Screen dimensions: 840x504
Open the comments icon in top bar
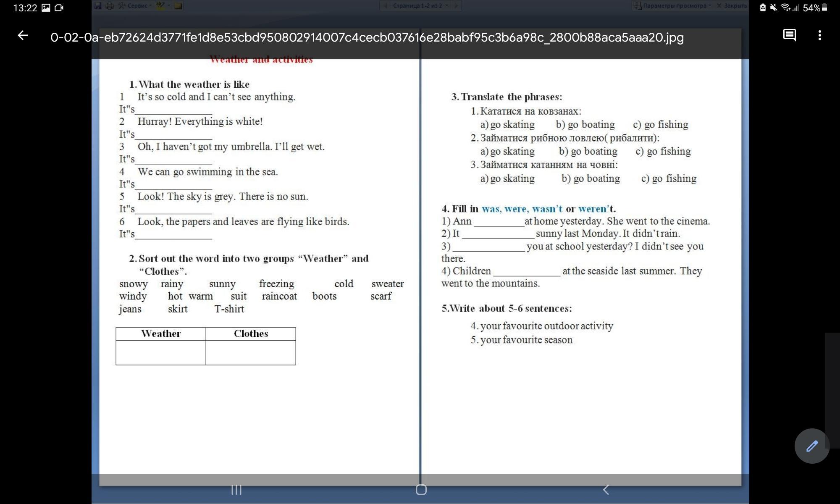tap(789, 35)
